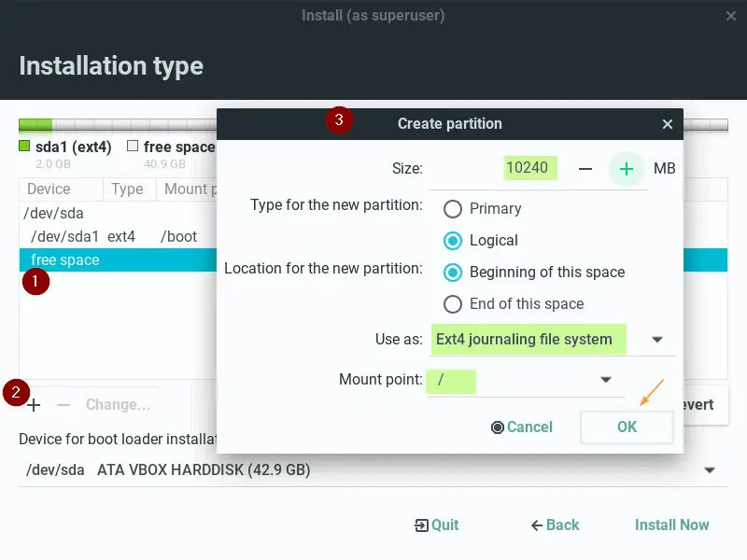The image size is (747, 560).
Task: Click the Type column header
Action: 129,189
